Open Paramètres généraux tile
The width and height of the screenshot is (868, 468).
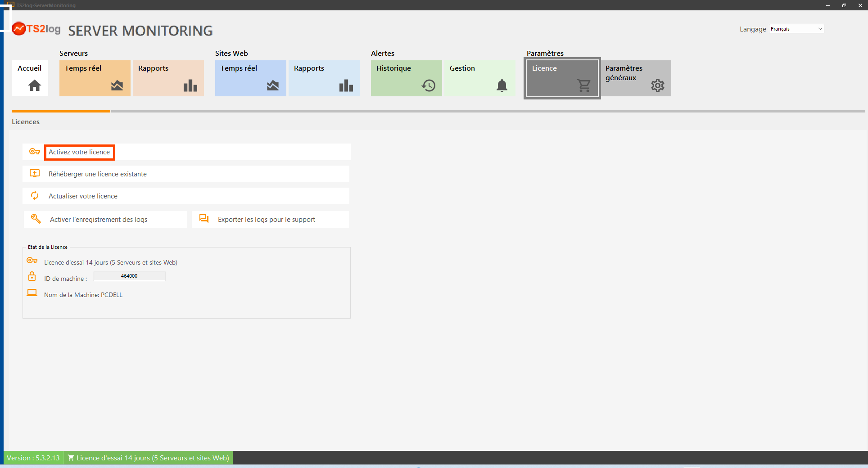click(x=636, y=78)
